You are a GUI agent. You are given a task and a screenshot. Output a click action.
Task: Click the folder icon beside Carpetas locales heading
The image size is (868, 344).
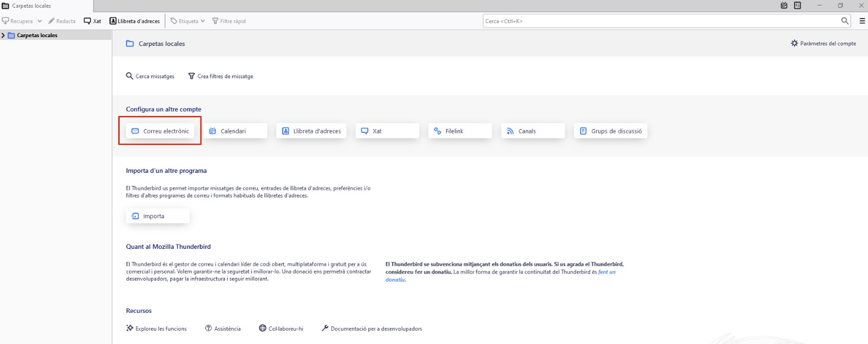(130, 44)
